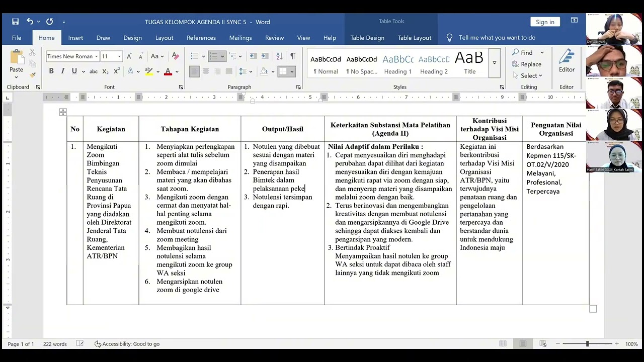Toggle Web Layout view in status bar
Image resolution: width=644 pixels, height=362 pixels.
click(x=543, y=344)
